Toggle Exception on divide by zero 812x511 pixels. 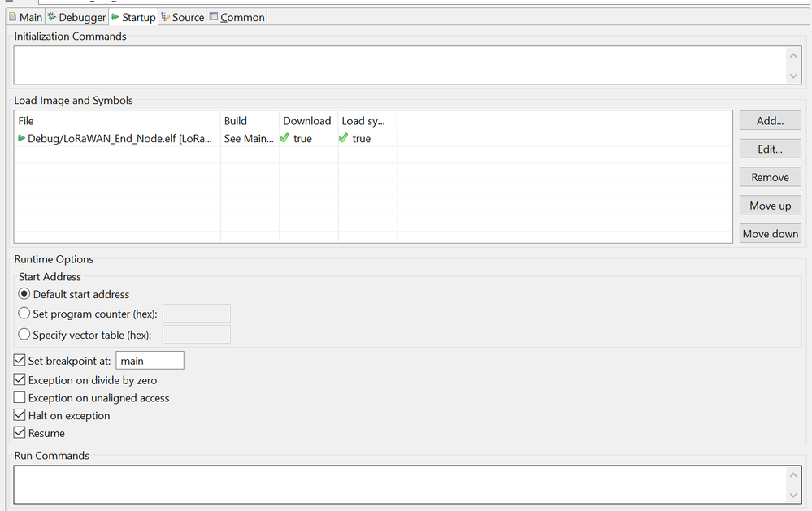pos(20,380)
